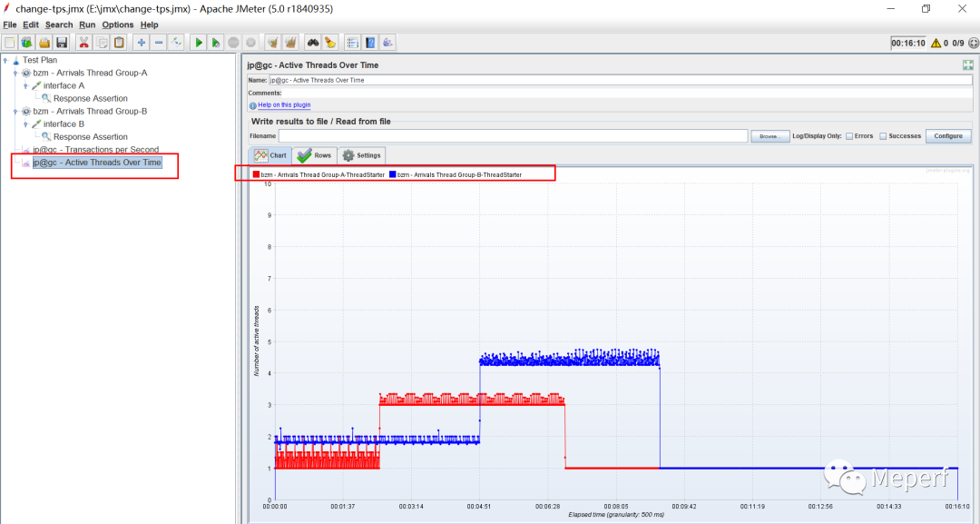The image size is (980, 524).
Task: Switch to the Chart tab
Action: [x=270, y=155]
